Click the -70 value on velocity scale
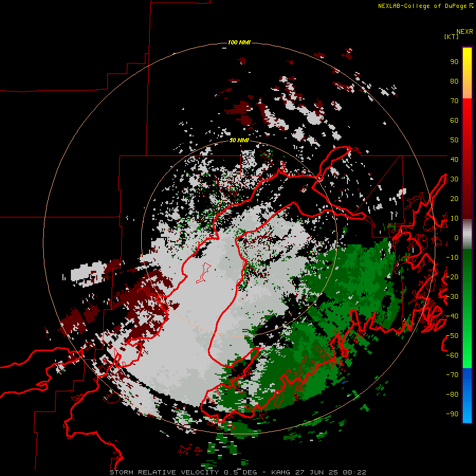This screenshot has width=476, height=476. pos(452,375)
